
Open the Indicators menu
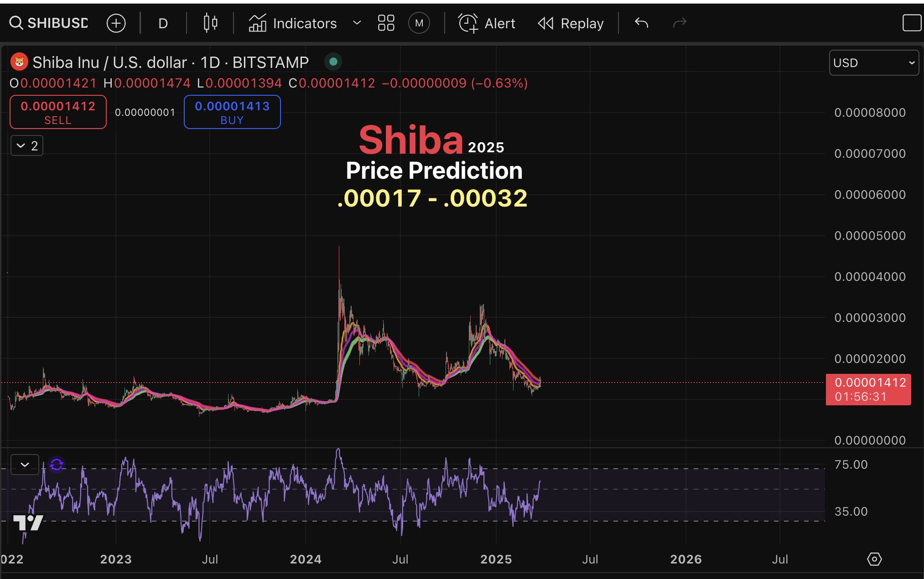point(292,23)
